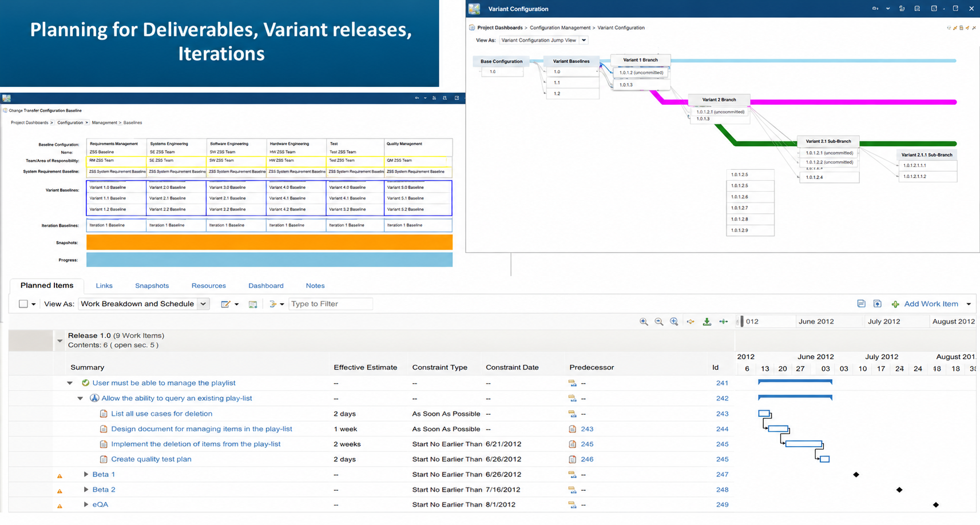
Task: Switch to the Notes tab
Action: click(x=315, y=286)
